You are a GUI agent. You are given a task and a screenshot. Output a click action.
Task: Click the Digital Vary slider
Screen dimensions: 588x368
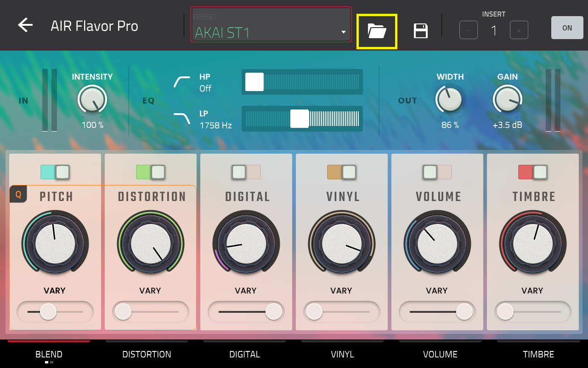click(246, 312)
